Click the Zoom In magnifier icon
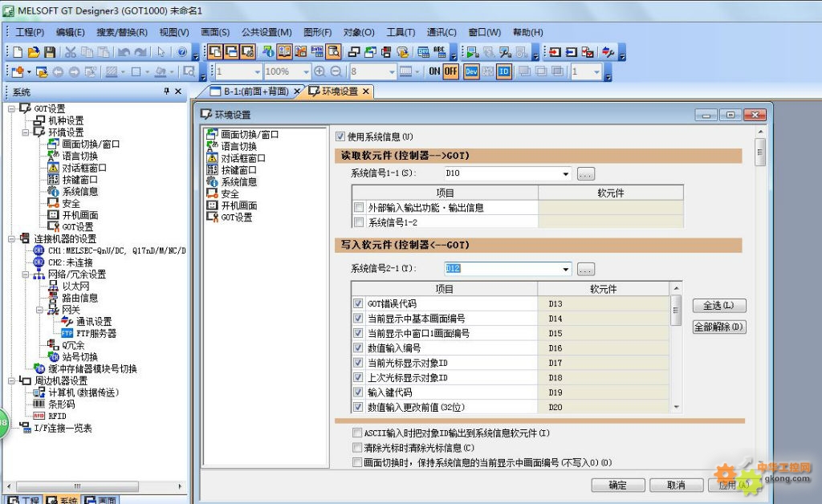Viewport: 822px width, 504px height. pos(319,71)
